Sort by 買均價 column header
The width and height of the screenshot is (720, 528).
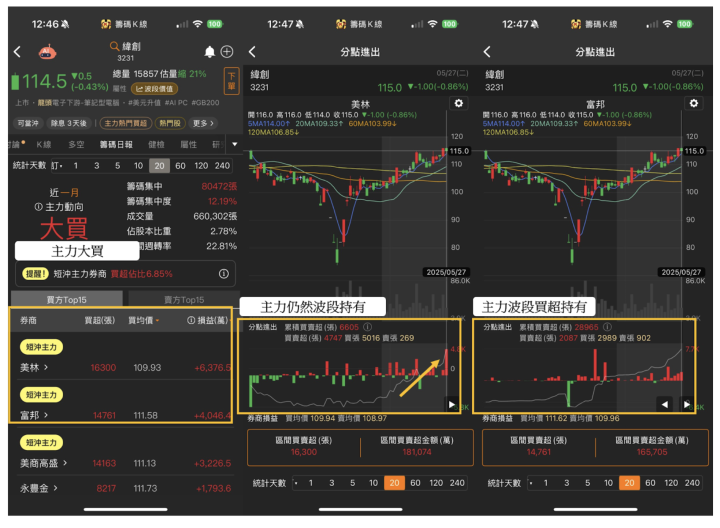[x=143, y=320]
